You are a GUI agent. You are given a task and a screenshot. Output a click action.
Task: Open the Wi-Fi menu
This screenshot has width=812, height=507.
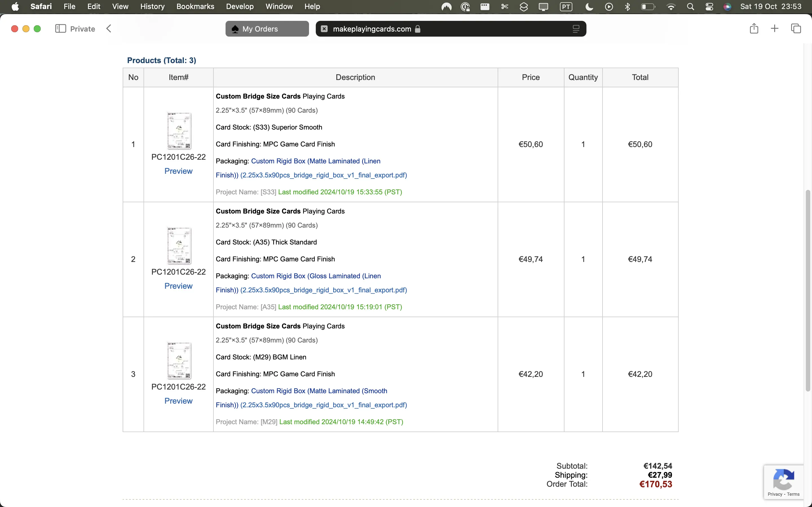coord(671,6)
